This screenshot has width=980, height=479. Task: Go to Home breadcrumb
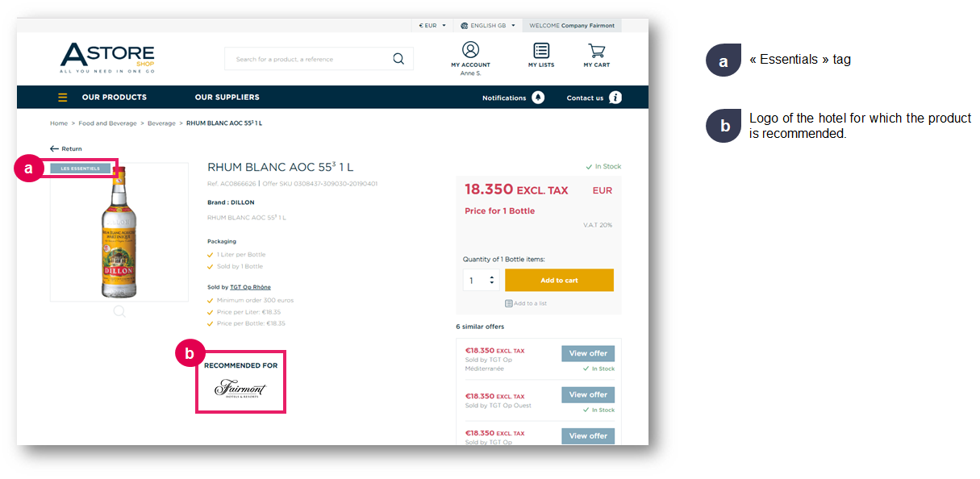(59, 123)
